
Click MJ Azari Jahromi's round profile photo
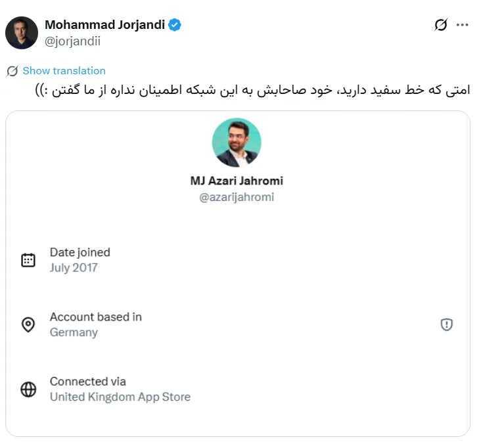point(237,143)
